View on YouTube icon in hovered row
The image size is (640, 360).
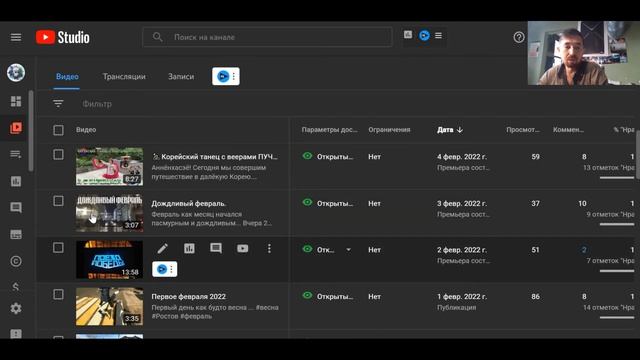(242, 249)
